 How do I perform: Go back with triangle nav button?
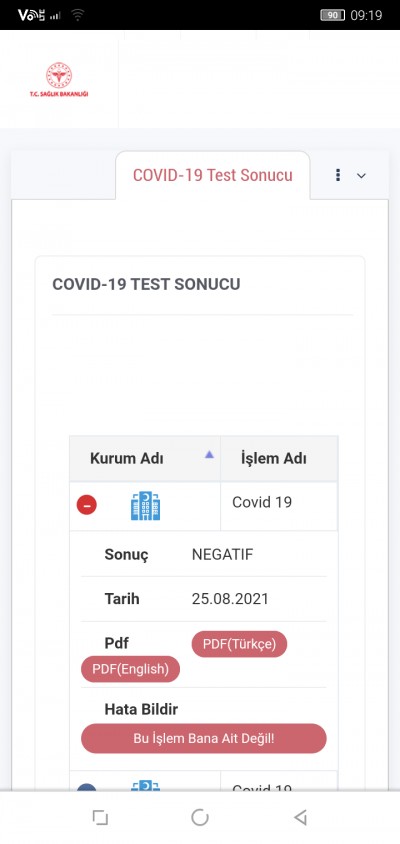(300, 818)
